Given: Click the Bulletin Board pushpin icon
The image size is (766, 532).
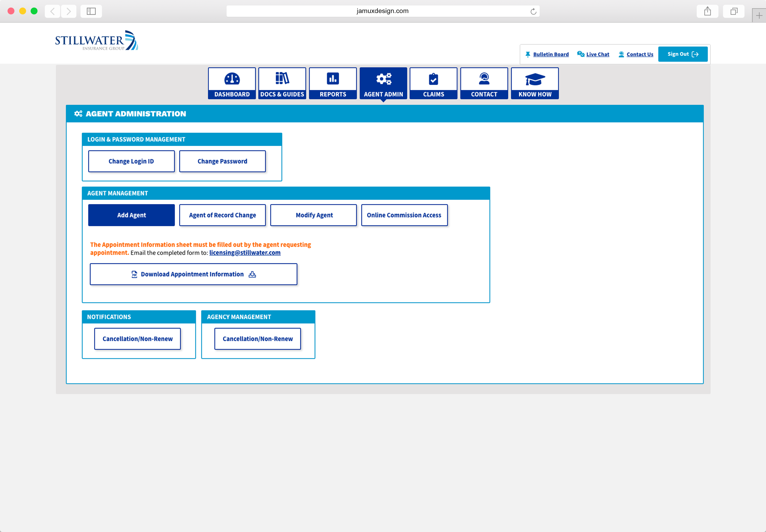Looking at the screenshot, I should (x=528, y=54).
